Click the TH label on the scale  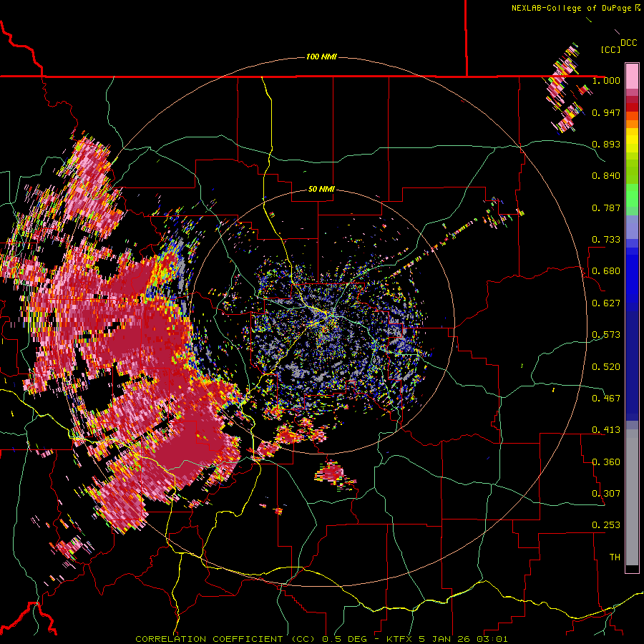(615, 557)
